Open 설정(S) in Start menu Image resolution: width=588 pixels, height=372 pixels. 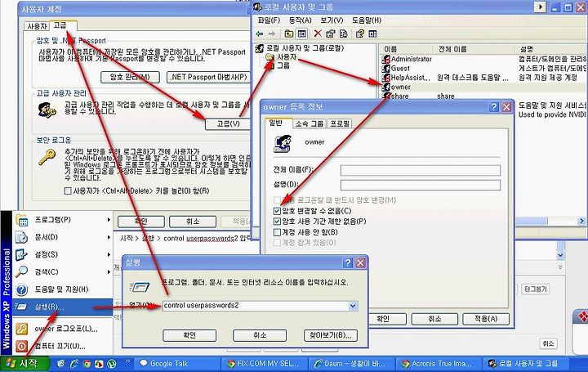63,254
